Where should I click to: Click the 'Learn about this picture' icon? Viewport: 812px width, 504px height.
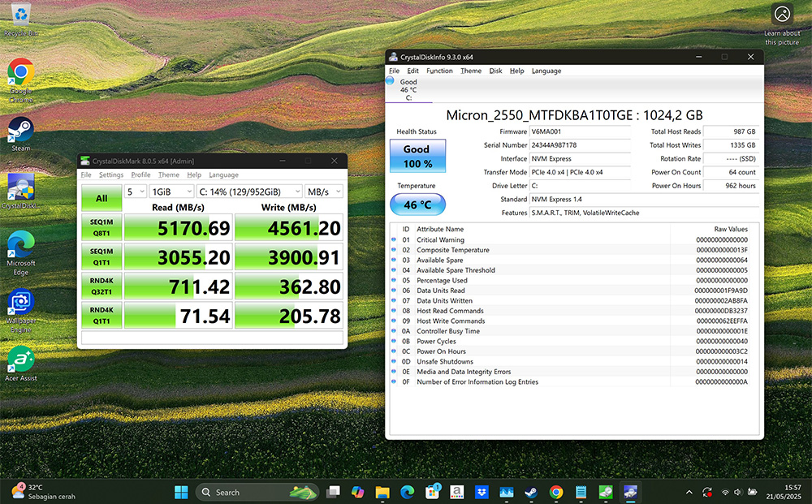[x=782, y=15]
